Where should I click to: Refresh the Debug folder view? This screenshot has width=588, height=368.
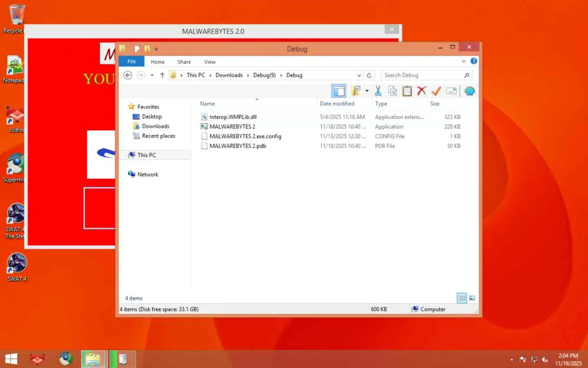[369, 75]
